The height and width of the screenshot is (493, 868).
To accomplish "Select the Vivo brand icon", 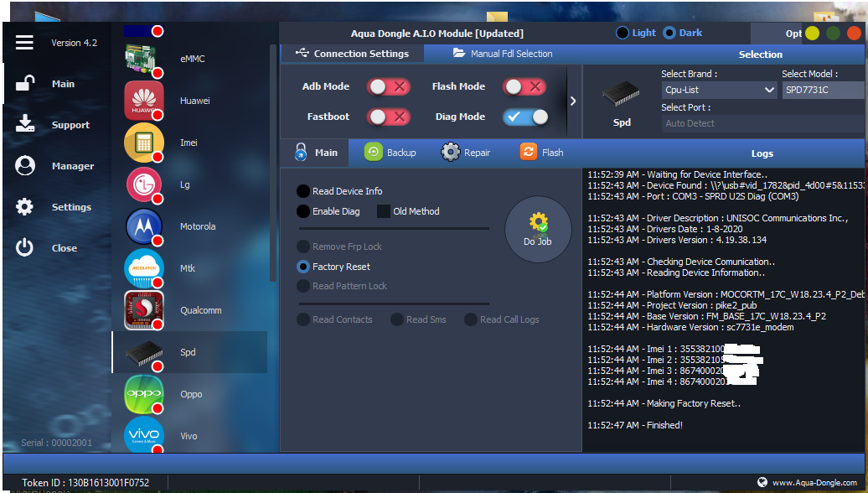I will pyautogui.click(x=144, y=435).
